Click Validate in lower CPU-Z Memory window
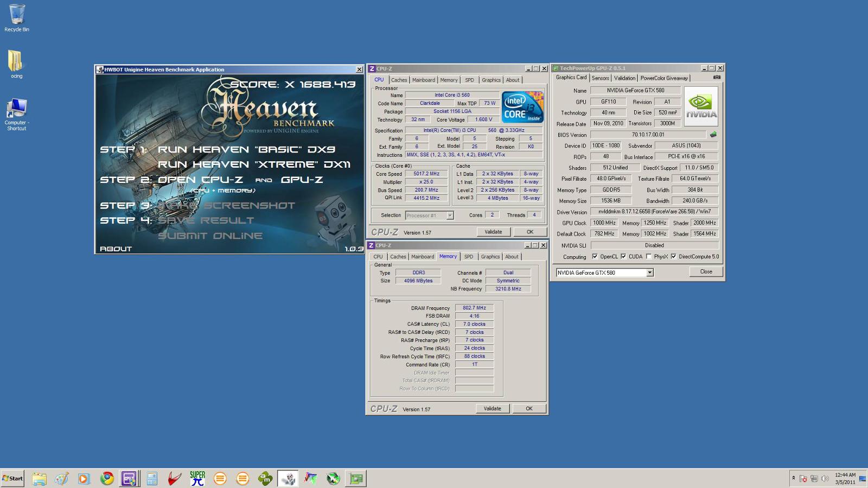 pyautogui.click(x=493, y=409)
